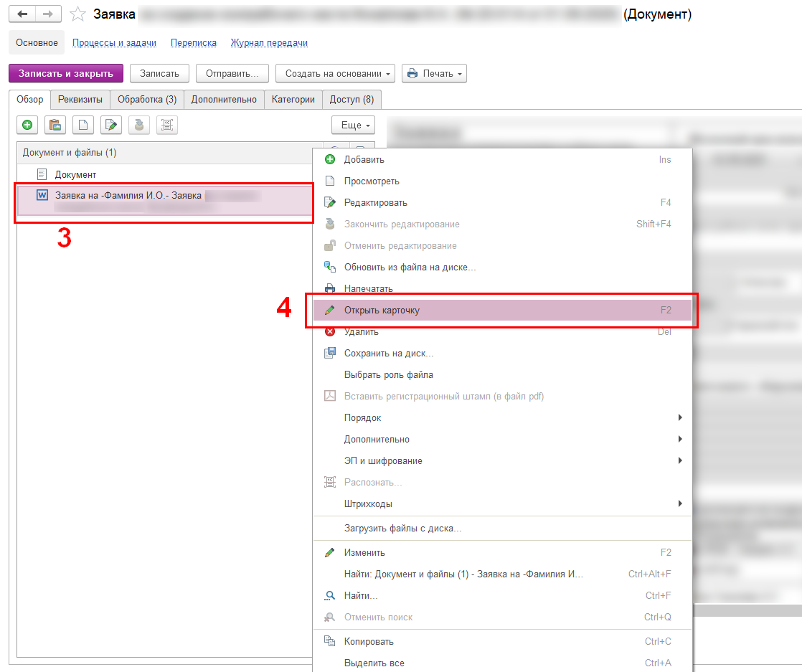802x672 pixels.
Task: Click the Edit file pencil toolbar icon
Action: pyautogui.click(x=110, y=125)
